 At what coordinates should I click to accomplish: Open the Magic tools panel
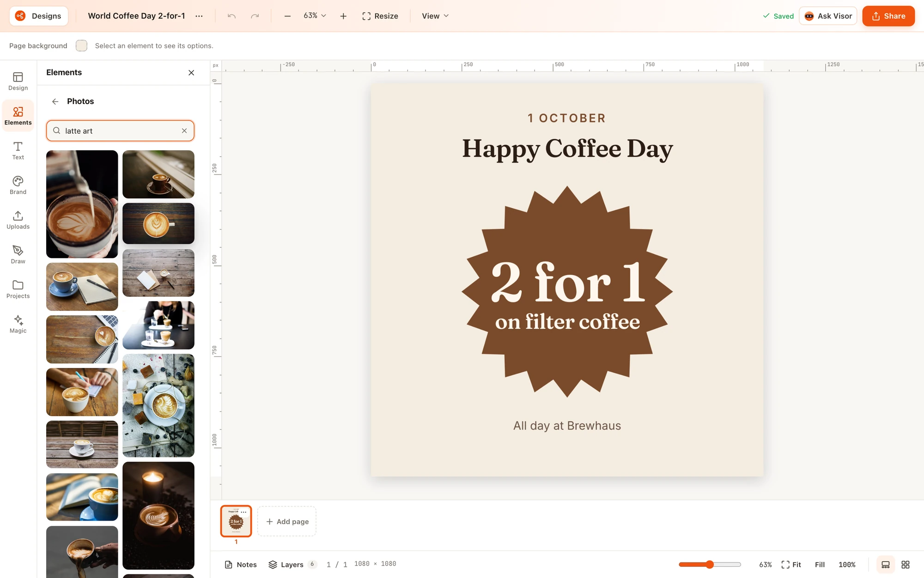[18, 324]
